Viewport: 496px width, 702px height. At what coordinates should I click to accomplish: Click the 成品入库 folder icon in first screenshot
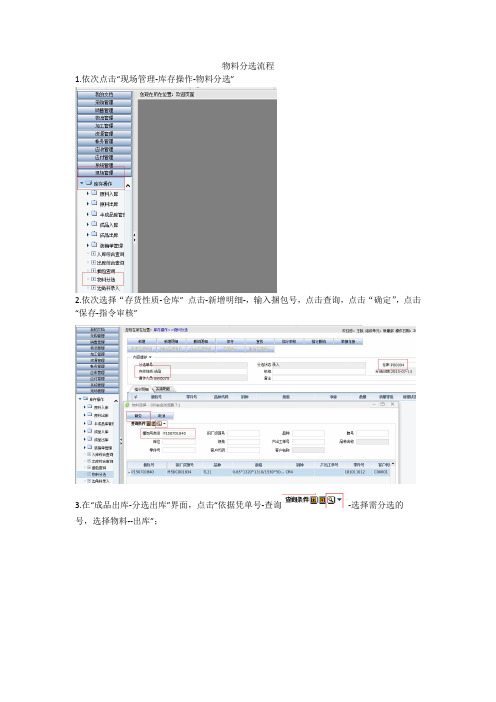94,223
